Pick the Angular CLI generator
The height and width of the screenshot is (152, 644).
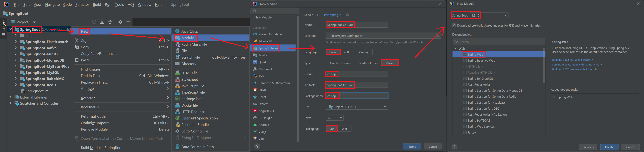click(266, 111)
